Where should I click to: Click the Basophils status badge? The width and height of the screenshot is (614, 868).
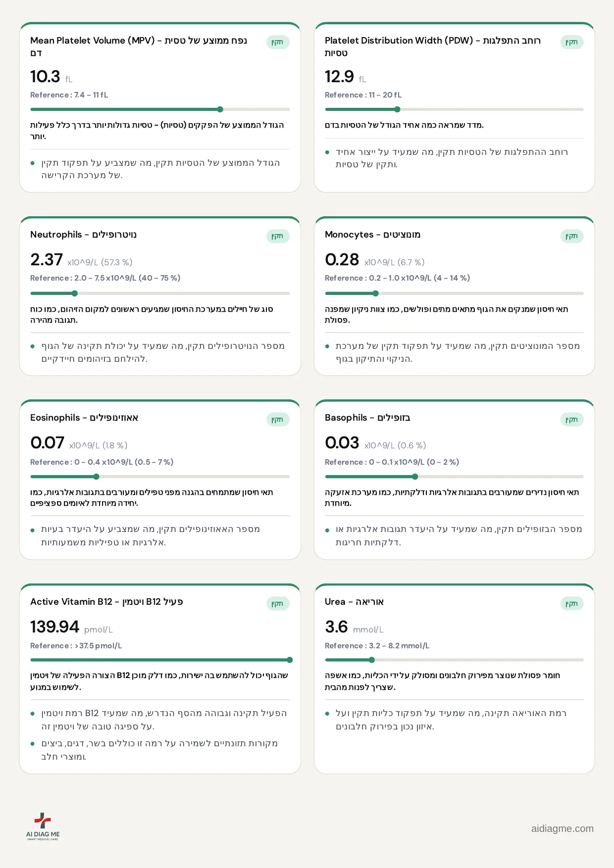coord(572,420)
